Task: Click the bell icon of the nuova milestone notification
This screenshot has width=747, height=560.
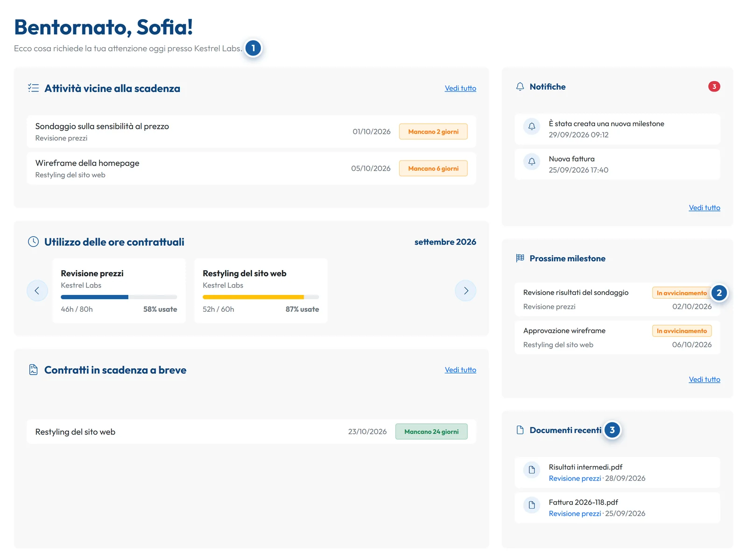Action: (532, 126)
